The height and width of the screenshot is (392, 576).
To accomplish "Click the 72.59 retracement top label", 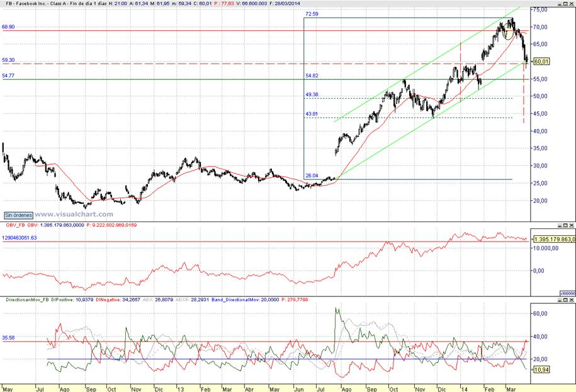I will coord(312,14).
